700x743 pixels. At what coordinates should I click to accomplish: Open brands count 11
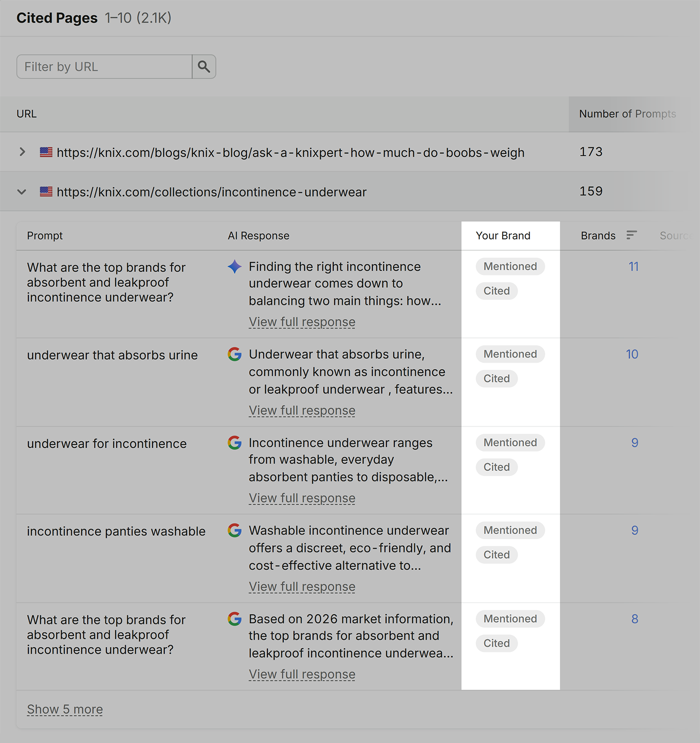coord(633,266)
